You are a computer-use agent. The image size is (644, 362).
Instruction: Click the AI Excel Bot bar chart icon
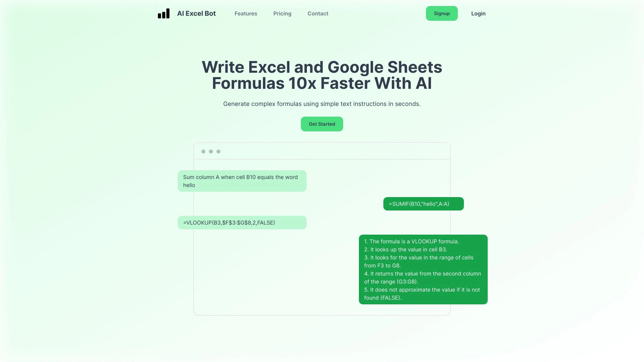tap(164, 13)
